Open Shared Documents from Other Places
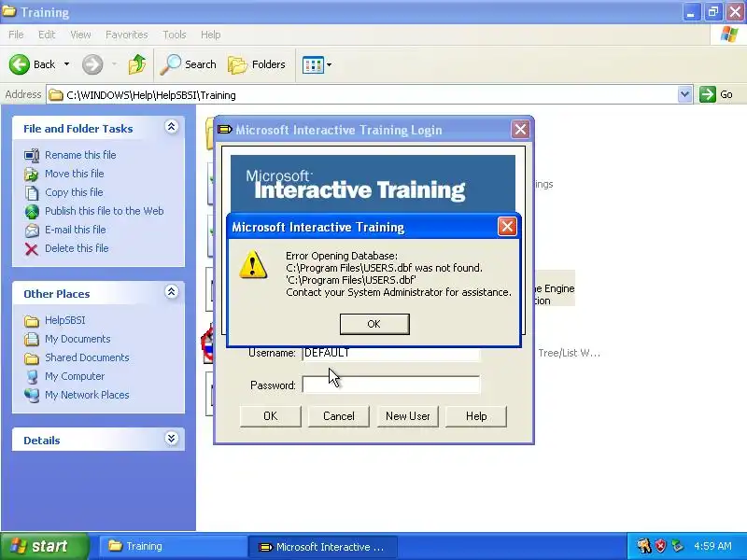Screen dimensions: 747x560 click(87, 357)
